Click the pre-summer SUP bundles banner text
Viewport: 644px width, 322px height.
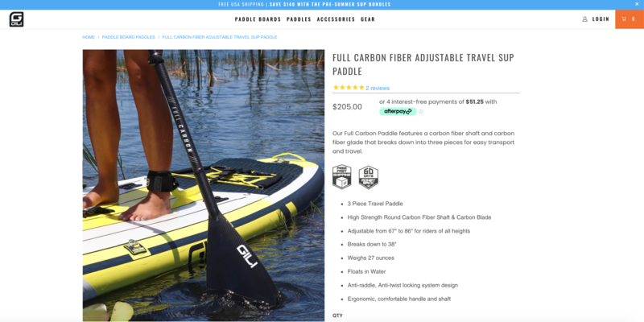tap(330, 5)
